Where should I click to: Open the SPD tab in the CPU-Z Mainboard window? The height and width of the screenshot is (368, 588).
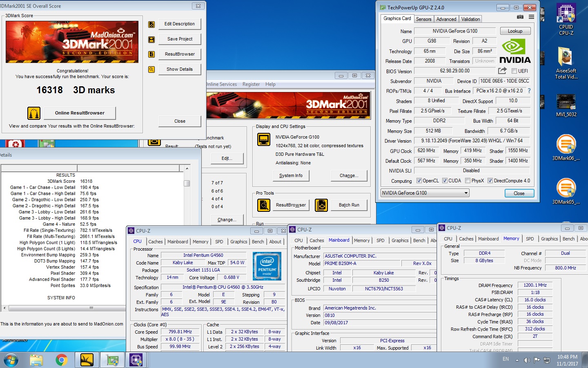coord(380,240)
